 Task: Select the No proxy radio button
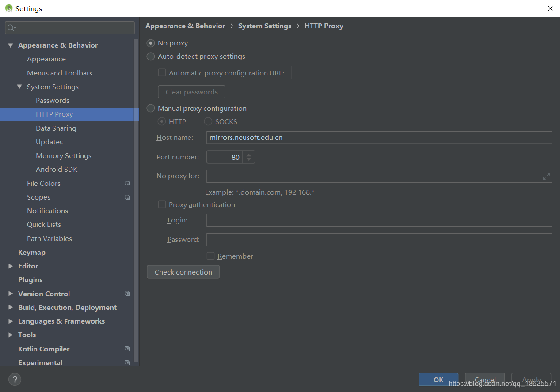point(151,43)
